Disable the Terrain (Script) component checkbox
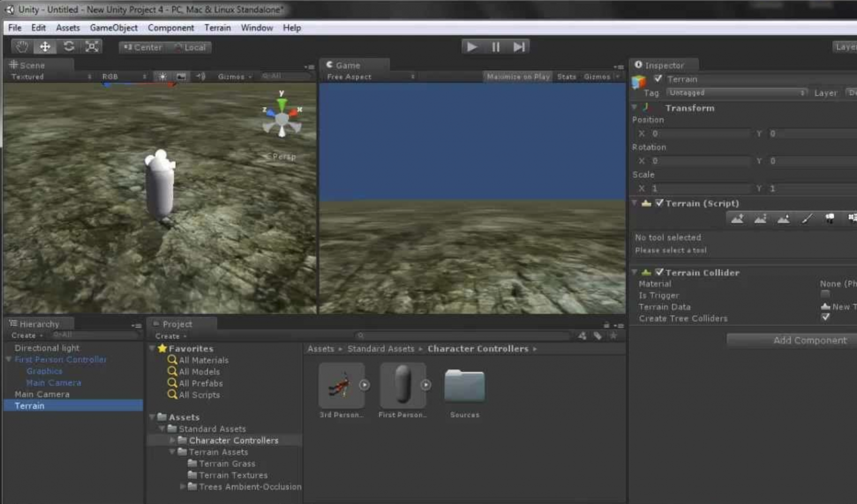Image resolution: width=857 pixels, height=504 pixels. [x=659, y=203]
